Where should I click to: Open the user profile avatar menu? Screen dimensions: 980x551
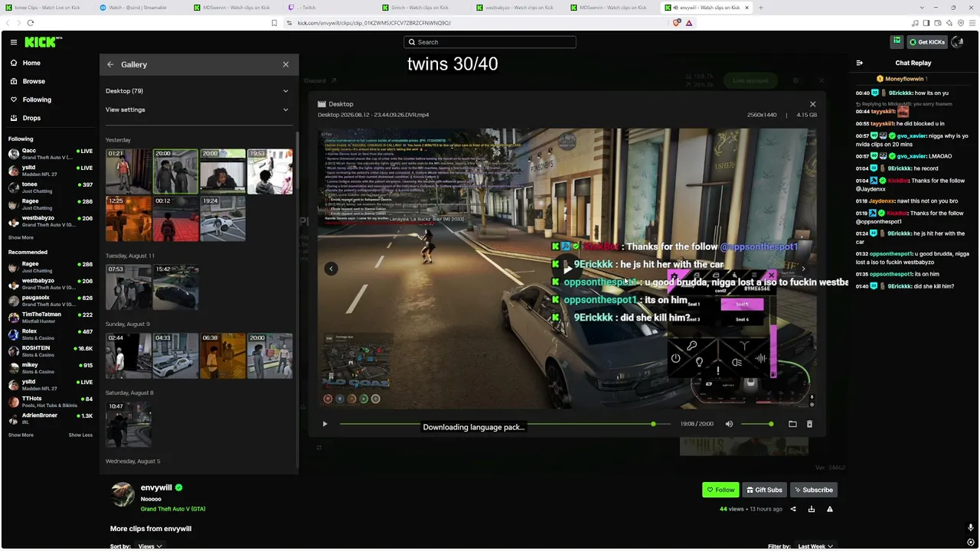pos(957,42)
